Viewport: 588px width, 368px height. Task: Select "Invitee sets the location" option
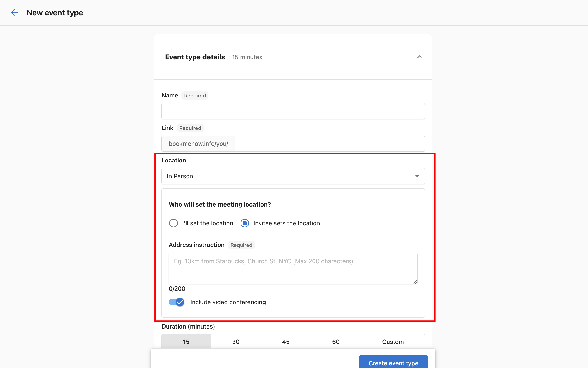244,223
